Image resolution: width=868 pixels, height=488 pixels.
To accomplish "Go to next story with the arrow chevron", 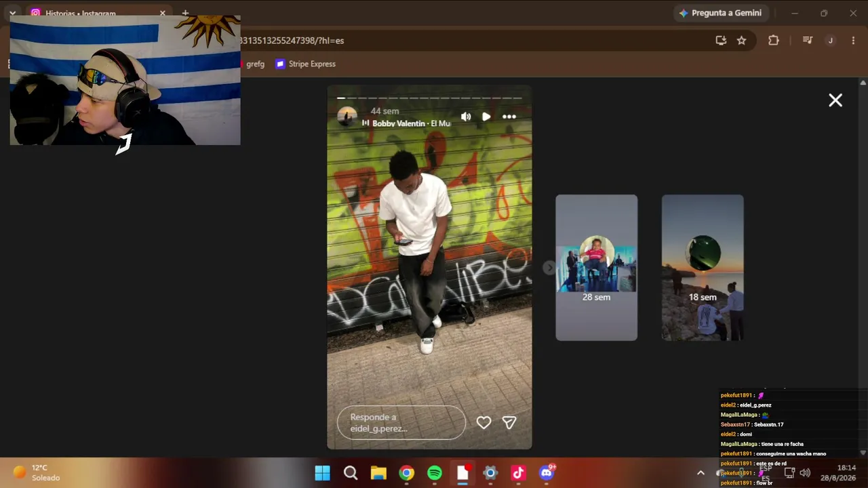I will [x=549, y=268].
